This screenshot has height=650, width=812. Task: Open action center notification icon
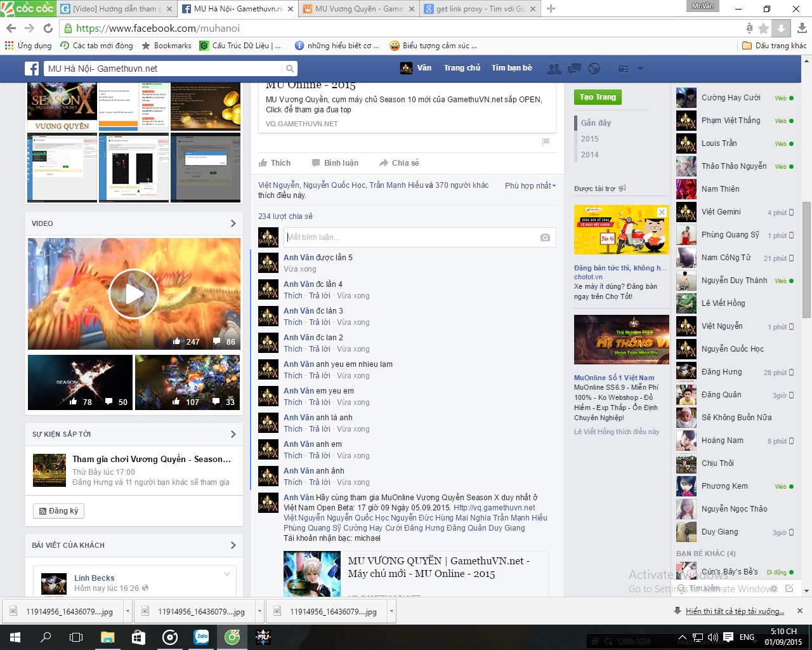pyautogui.click(x=728, y=637)
